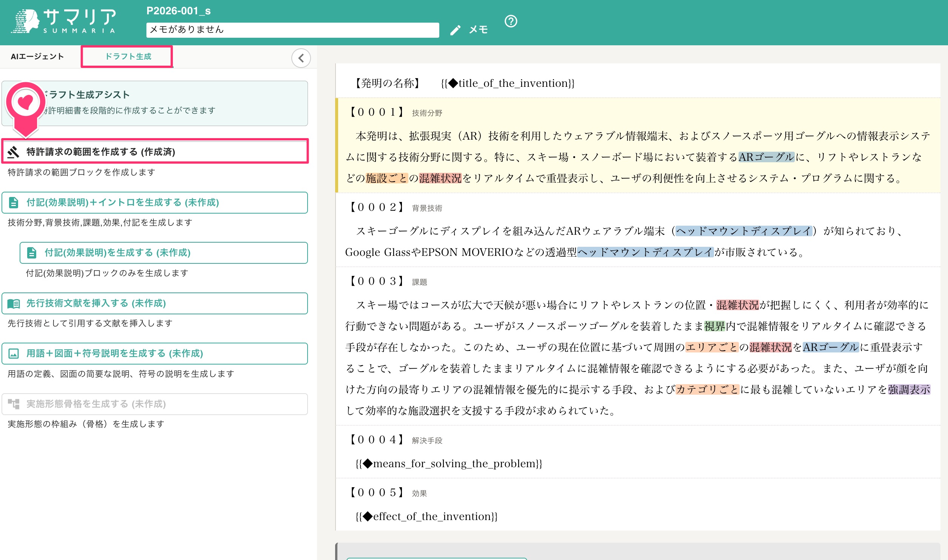Click 先行技術文献を挿入する button
This screenshot has height=560, width=948.
point(155,303)
